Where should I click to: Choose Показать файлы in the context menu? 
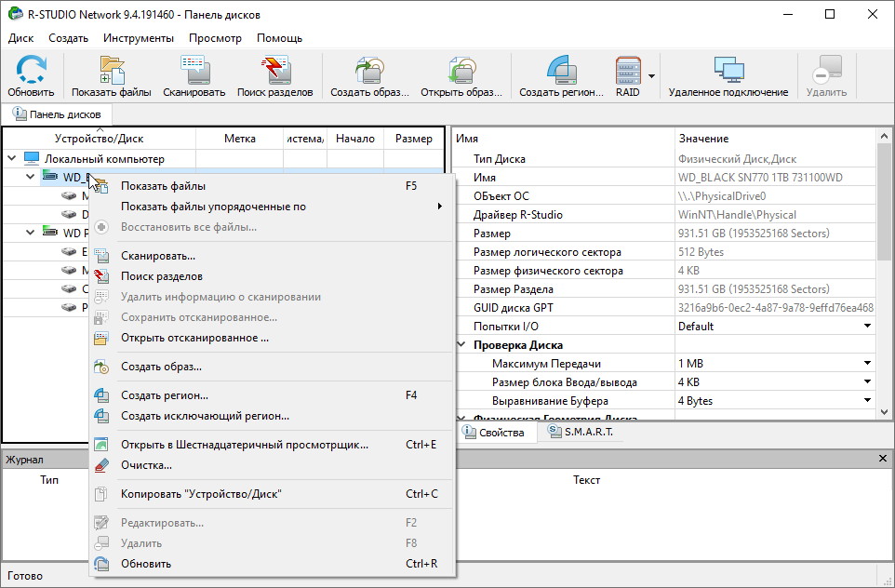(272, 186)
